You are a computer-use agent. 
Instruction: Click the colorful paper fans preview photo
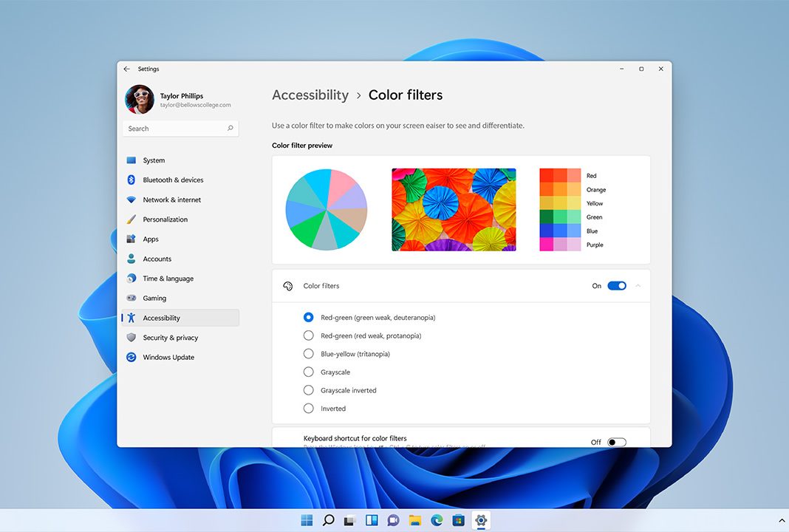[x=454, y=209]
